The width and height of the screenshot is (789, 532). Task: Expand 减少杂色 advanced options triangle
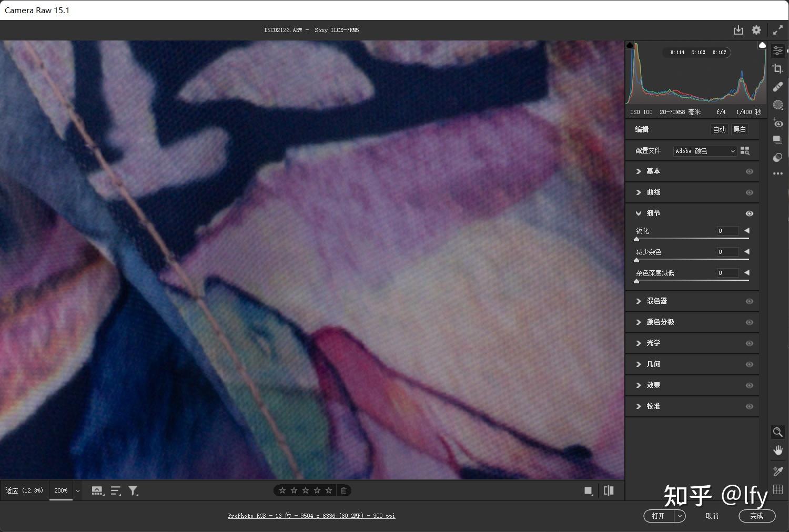pos(746,252)
